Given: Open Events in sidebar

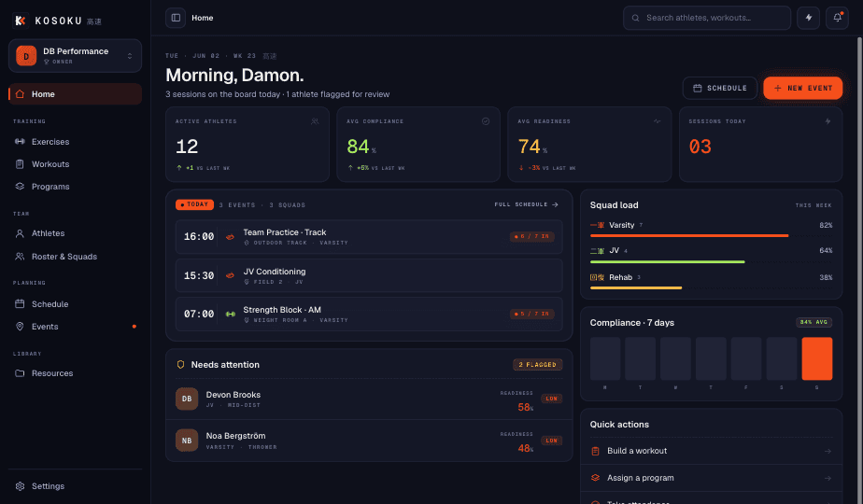Looking at the screenshot, I should click(x=76, y=327).
